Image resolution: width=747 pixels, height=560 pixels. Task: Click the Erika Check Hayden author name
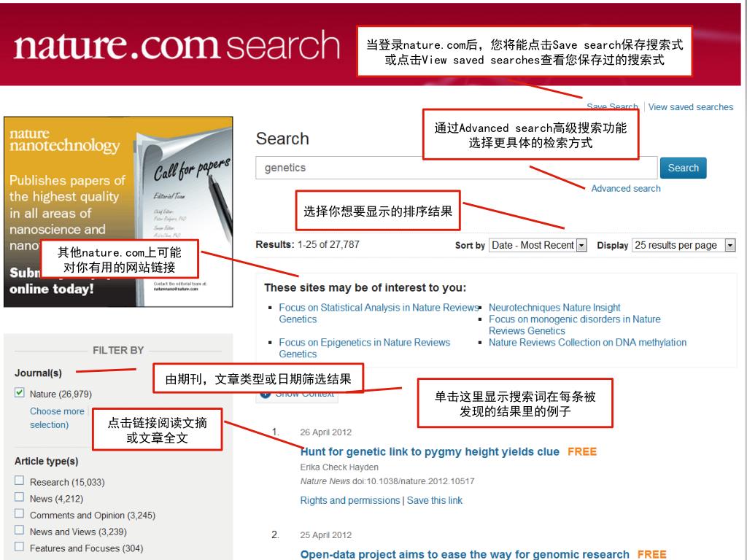pyautogui.click(x=339, y=467)
